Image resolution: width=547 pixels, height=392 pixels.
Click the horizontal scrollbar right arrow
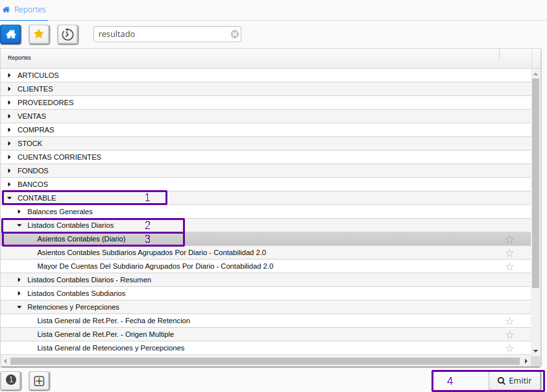(x=526, y=361)
